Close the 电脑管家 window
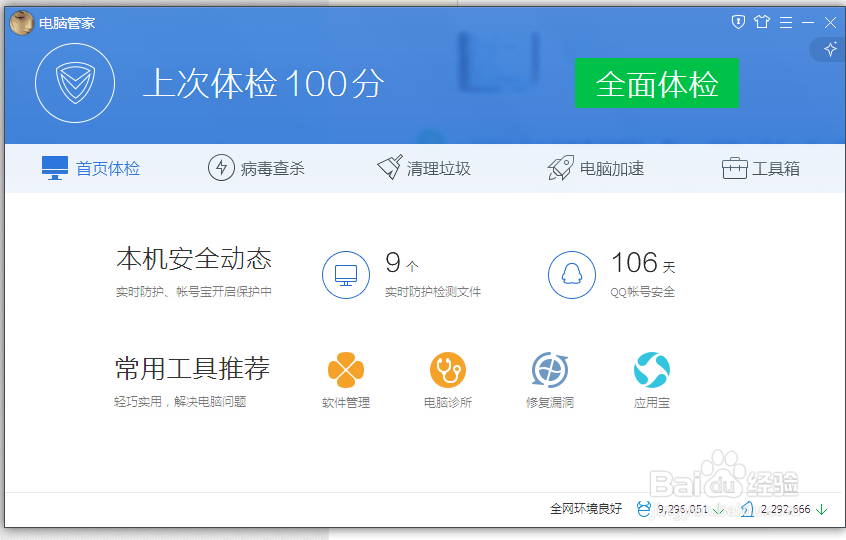 pyautogui.click(x=830, y=22)
